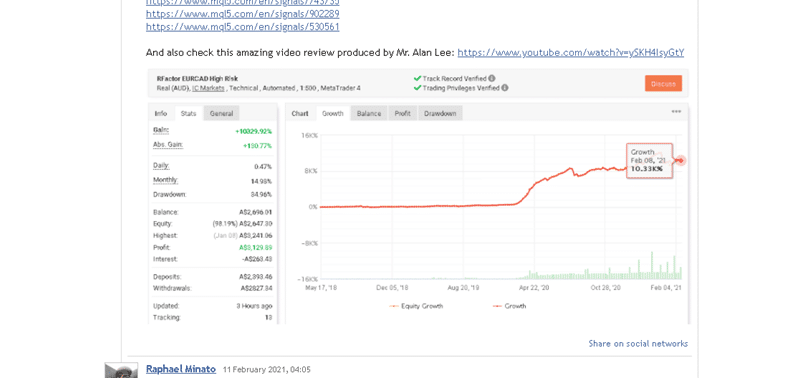
Task: Toggle the Growth legend series
Action: pos(509,306)
